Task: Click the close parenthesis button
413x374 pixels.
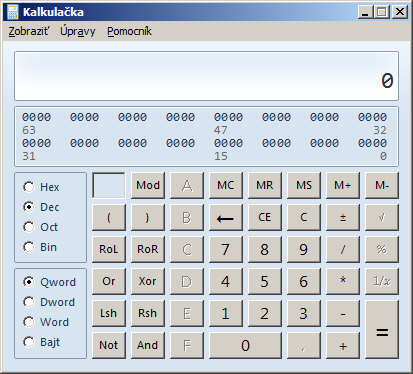Action: 148,217
